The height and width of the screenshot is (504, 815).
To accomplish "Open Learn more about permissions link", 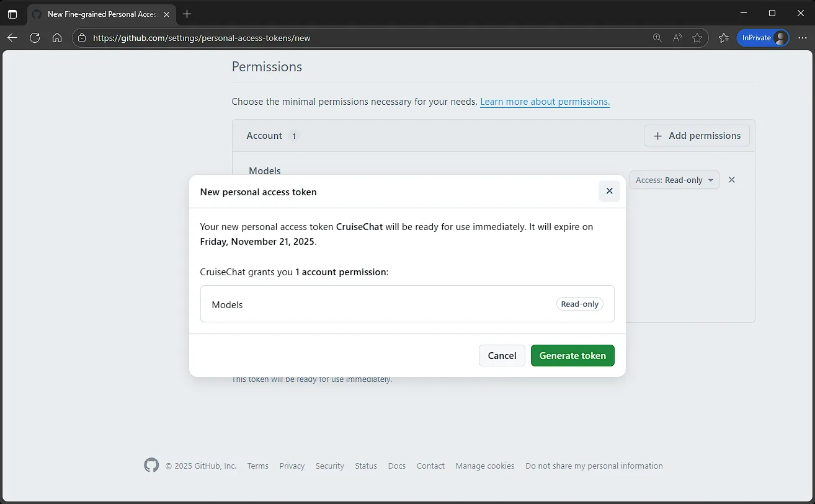I will click(x=545, y=102).
